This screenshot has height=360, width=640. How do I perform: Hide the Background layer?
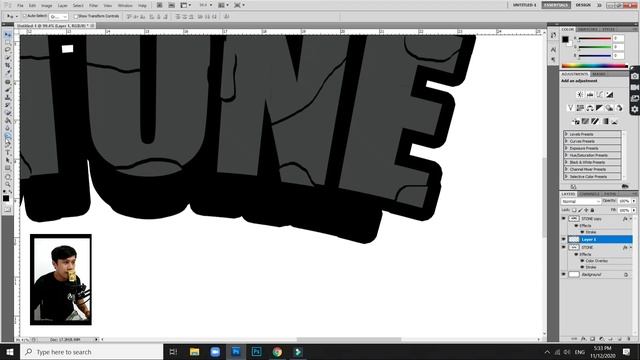click(x=564, y=274)
